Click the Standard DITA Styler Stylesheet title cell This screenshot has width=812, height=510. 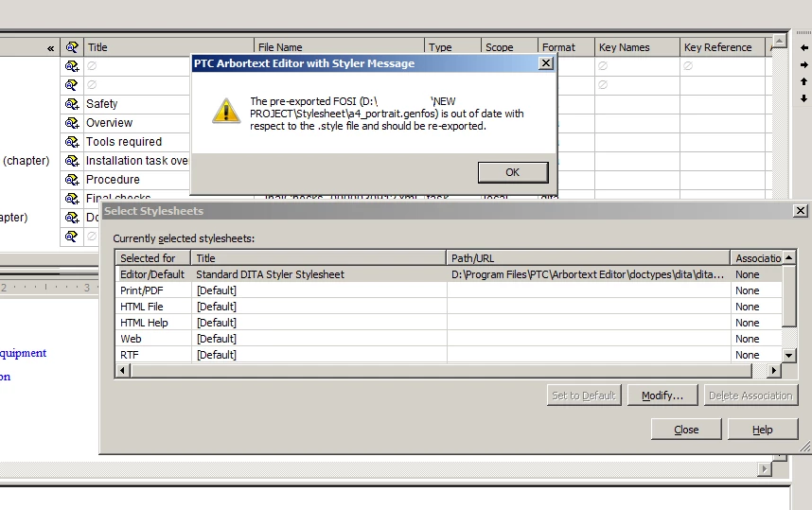click(319, 274)
